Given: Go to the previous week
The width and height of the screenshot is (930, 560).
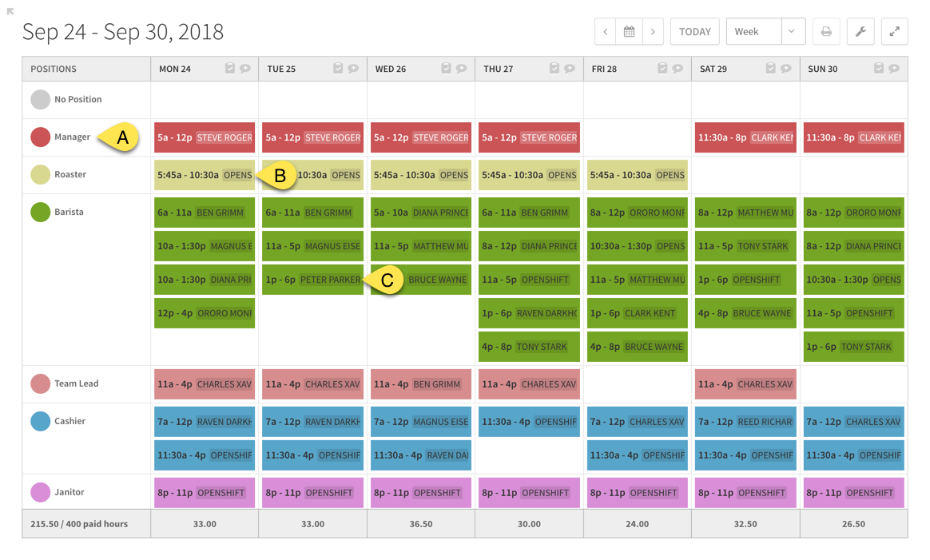Looking at the screenshot, I should pos(606,31).
